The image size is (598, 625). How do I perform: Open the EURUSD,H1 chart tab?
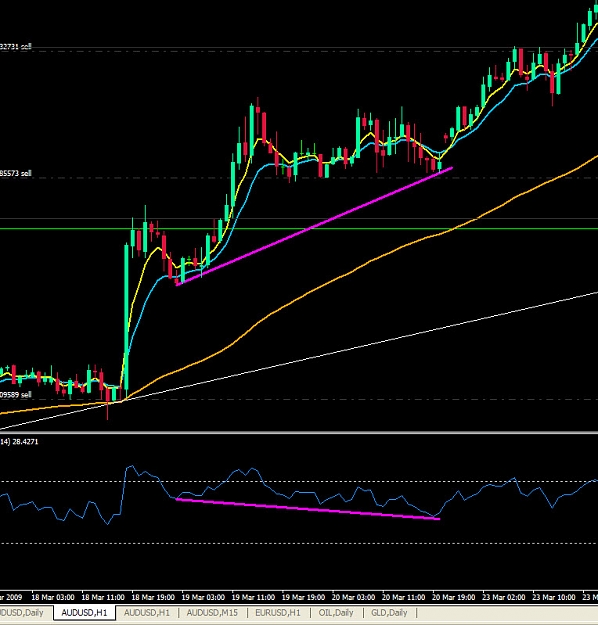[278, 612]
